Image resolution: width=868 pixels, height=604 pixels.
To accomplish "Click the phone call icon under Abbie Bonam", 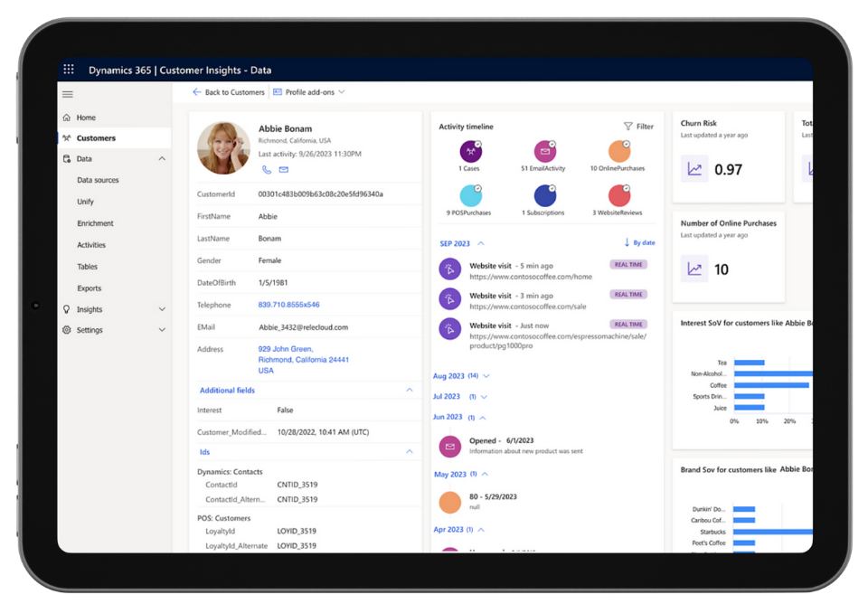I will pos(267,170).
